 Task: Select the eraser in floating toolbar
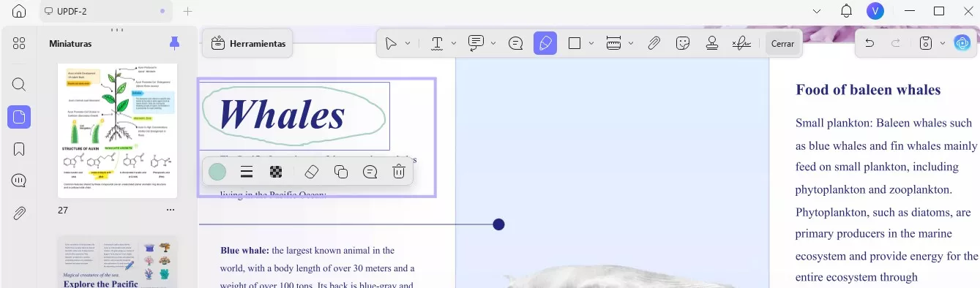pos(311,172)
